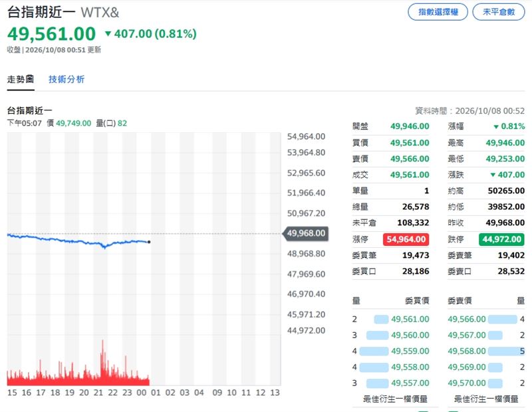Click the bid volume bar for 49,559.00
Viewport: 532px width, 412px height.
[374, 351]
